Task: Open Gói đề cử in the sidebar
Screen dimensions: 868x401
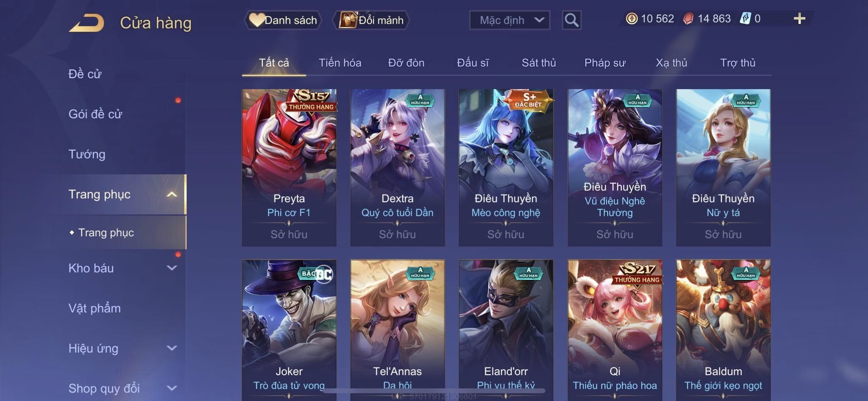Action: pyautogui.click(x=95, y=114)
